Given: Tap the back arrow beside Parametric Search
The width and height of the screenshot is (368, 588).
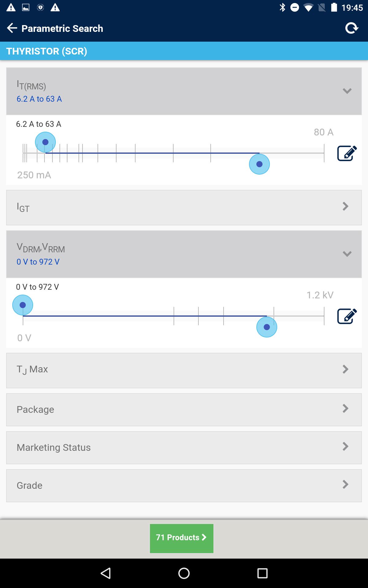Looking at the screenshot, I should pyautogui.click(x=12, y=28).
